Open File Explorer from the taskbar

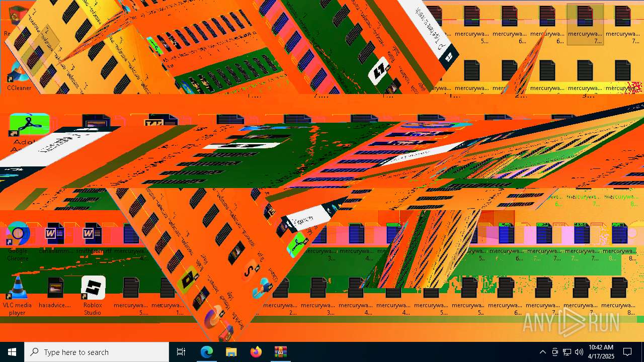pyautogui.click(x=231, y=352)
